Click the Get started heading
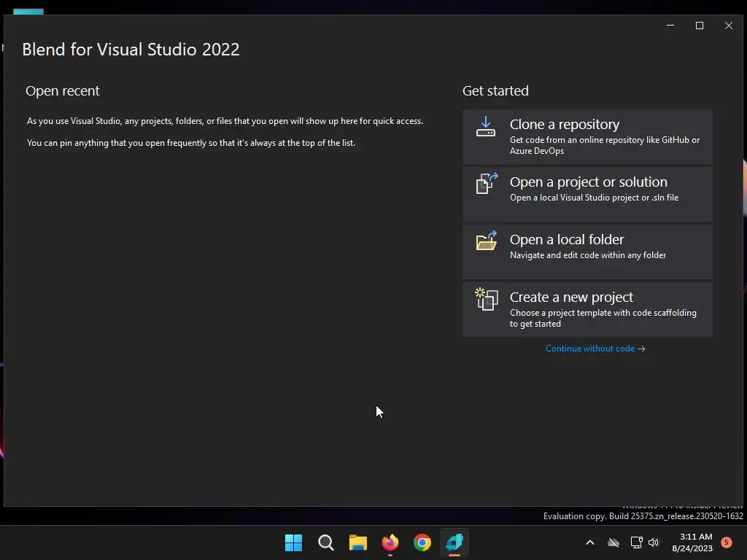Screen dimensions: 747x560 pos(495,91)
